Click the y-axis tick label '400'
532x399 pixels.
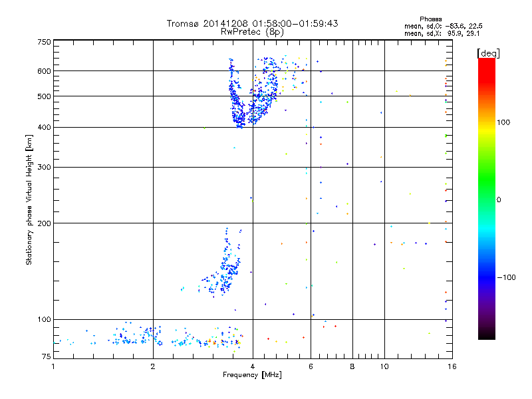(44, 128)
